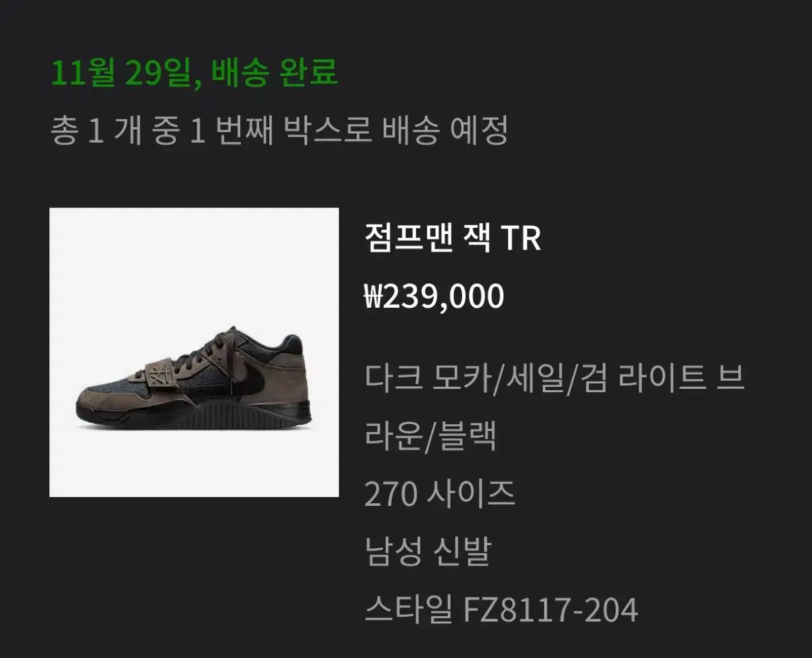Open the Jumpman Jack TR shoe thumbnail
Viewport: 812px width, 658px height.
194,352
